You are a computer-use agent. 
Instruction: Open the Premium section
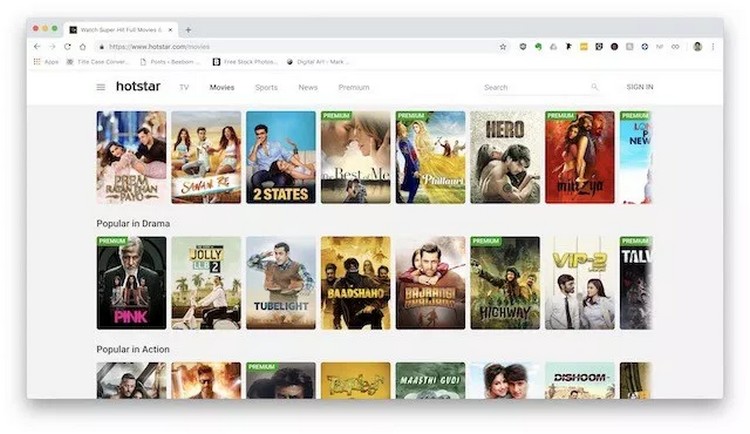pyautogui.click(x=353, y=88)
